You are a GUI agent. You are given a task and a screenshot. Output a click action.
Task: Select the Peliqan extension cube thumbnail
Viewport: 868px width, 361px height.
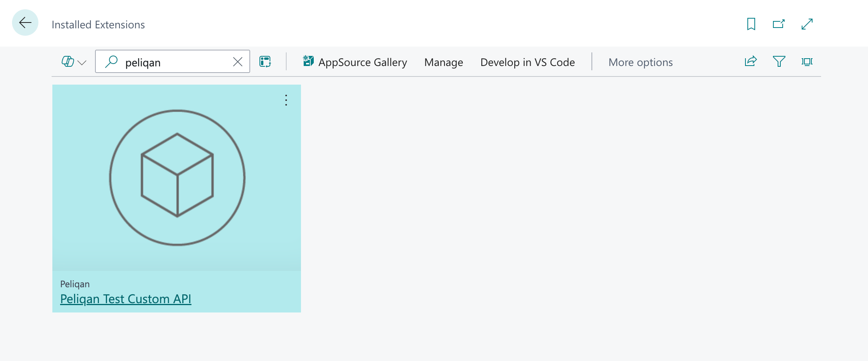click(177, 178)
